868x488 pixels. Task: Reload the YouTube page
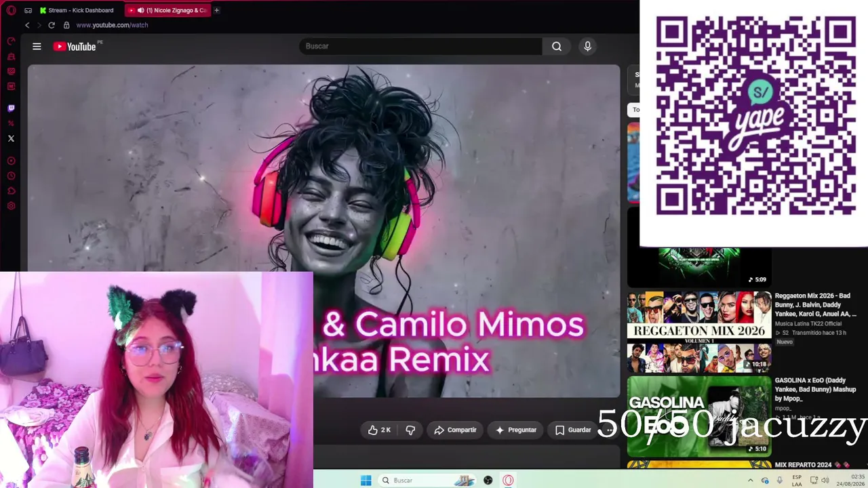[51, 25]
